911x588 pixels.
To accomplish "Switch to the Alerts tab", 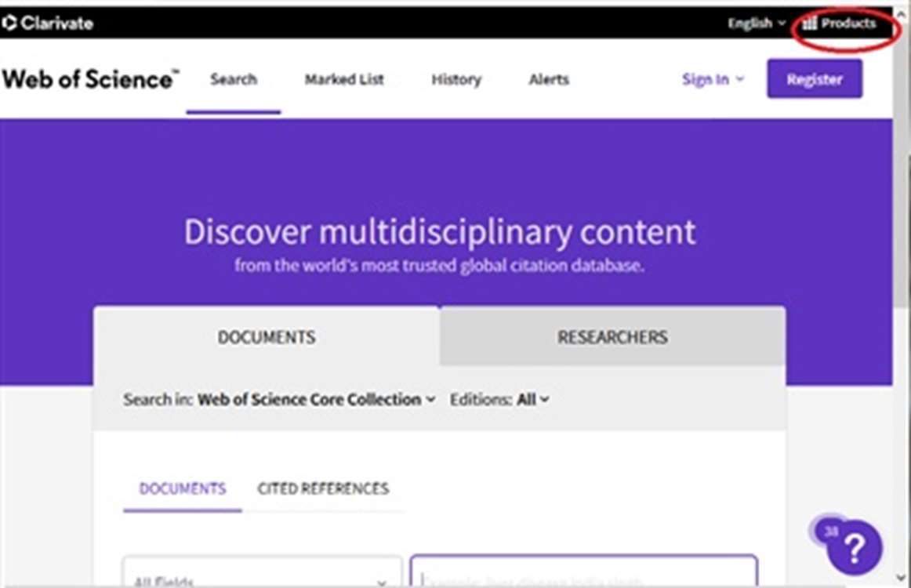I will click(549, 79).
